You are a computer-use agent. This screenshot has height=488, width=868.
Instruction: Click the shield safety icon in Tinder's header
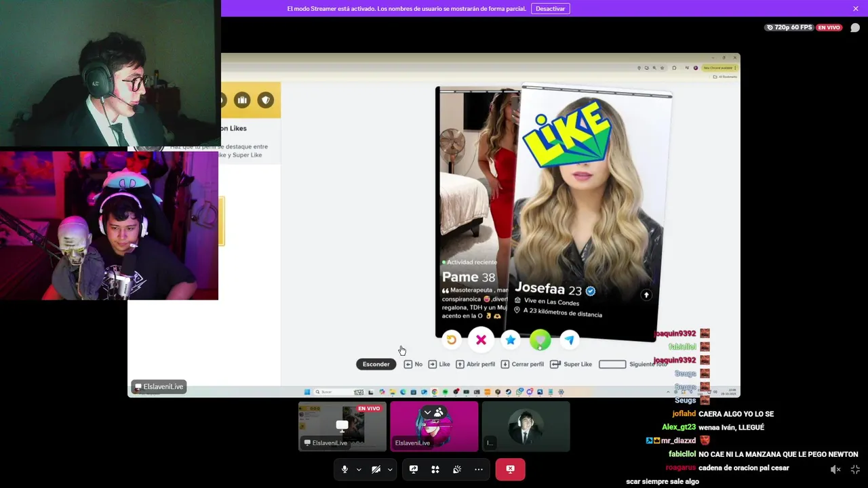pos(266,100)
